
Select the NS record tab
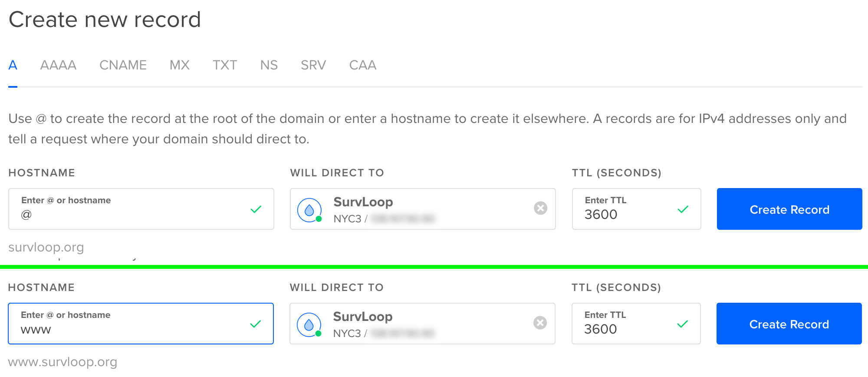pos(269,65)
